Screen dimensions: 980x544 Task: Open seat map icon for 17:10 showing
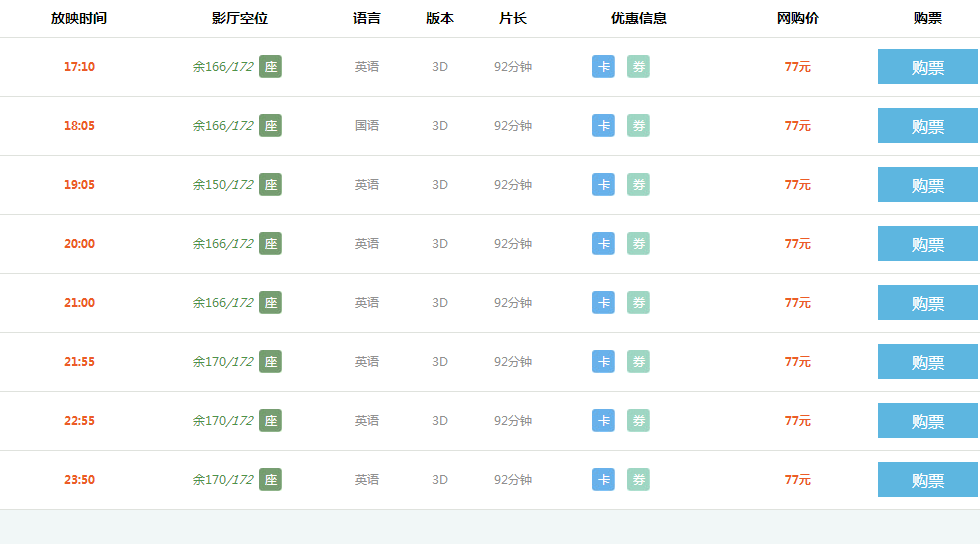tap(271, 66)
